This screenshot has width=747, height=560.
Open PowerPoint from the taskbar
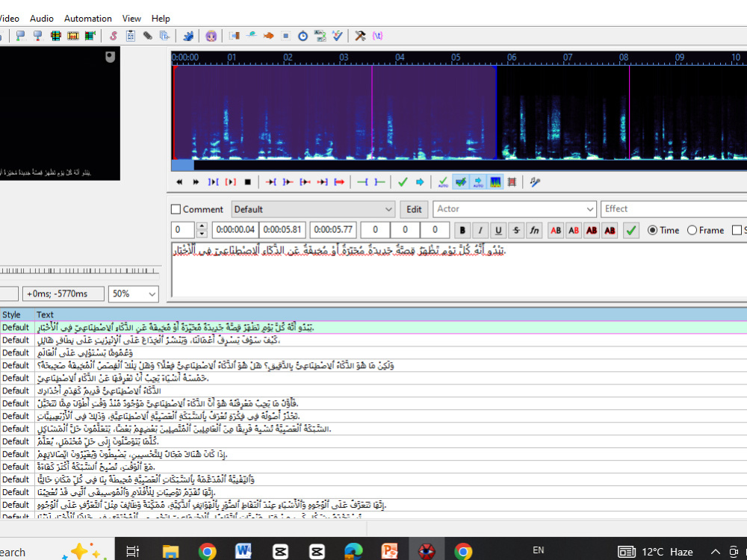click(x=389, y=552)
